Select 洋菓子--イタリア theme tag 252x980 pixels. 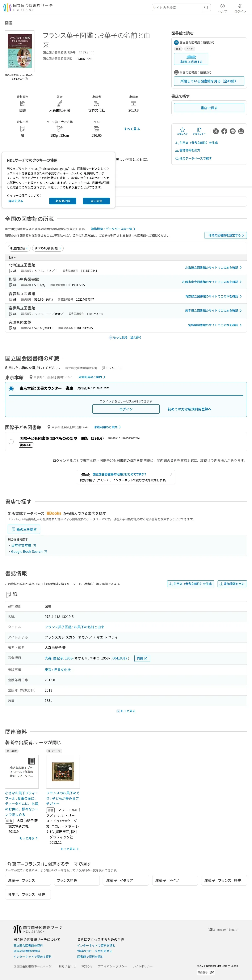[x=126, y=880]
